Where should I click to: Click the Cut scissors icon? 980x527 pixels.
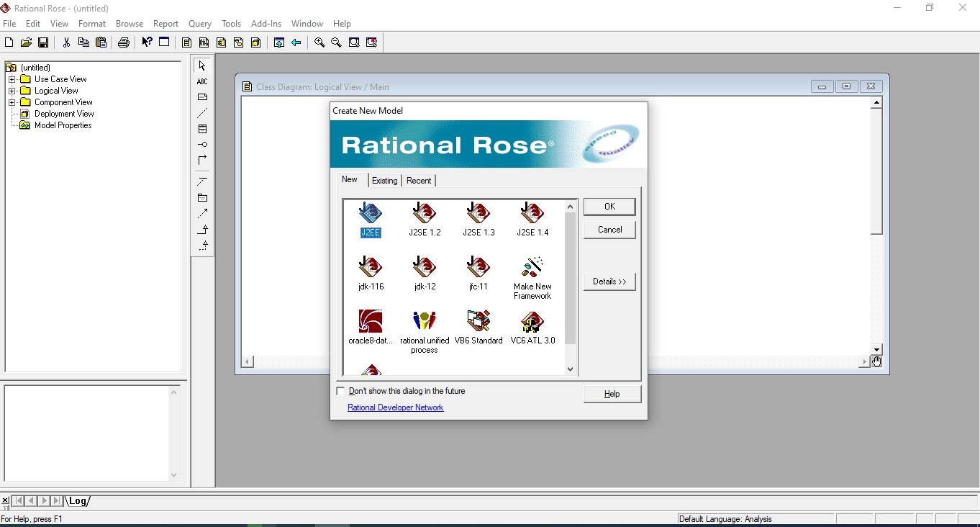click(66, 42)
